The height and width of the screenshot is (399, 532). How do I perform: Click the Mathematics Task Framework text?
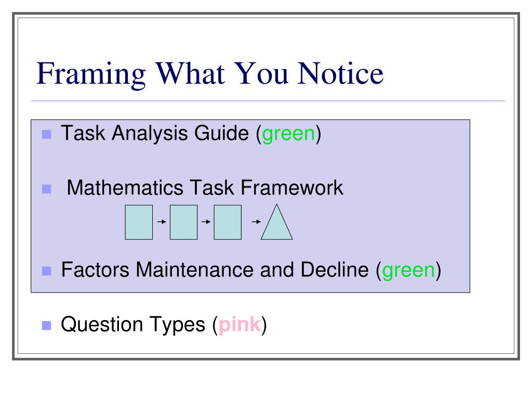coord(205,188)
